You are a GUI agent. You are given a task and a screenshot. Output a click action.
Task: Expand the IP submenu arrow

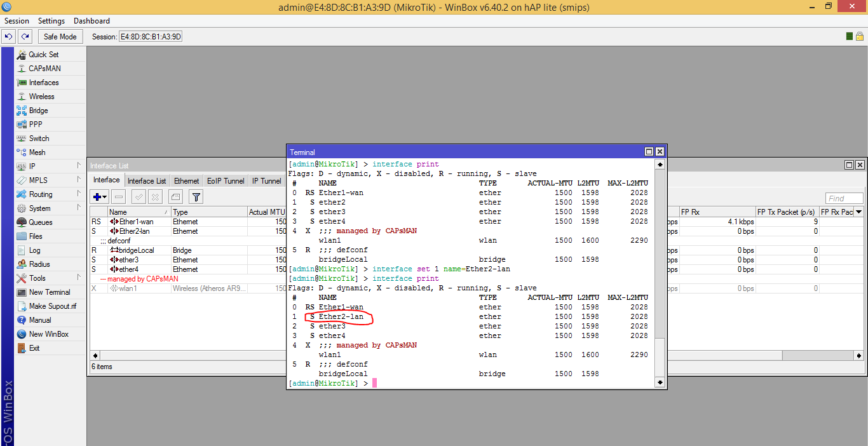click(79, 166)
